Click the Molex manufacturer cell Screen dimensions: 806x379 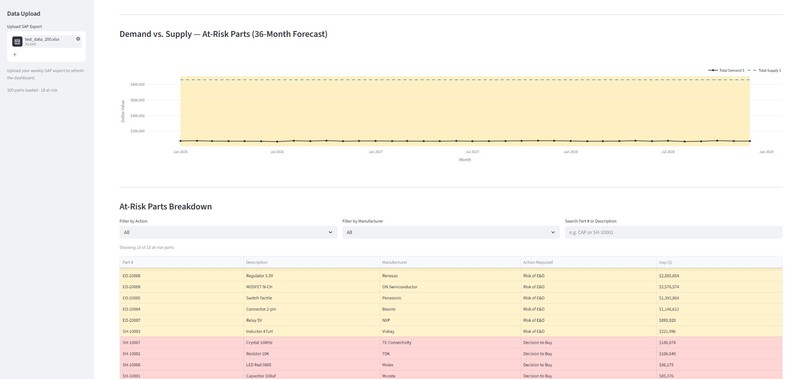tap(450, 365)
